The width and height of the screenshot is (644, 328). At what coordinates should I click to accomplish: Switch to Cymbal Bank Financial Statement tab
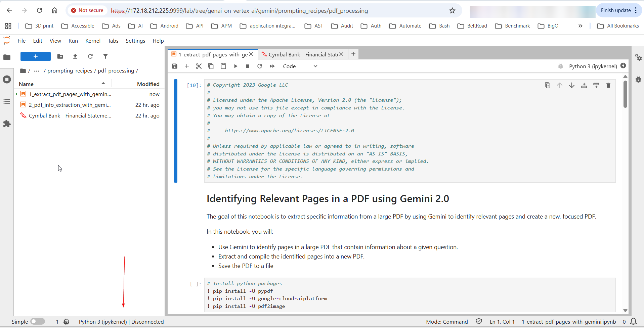coord(302,54)
